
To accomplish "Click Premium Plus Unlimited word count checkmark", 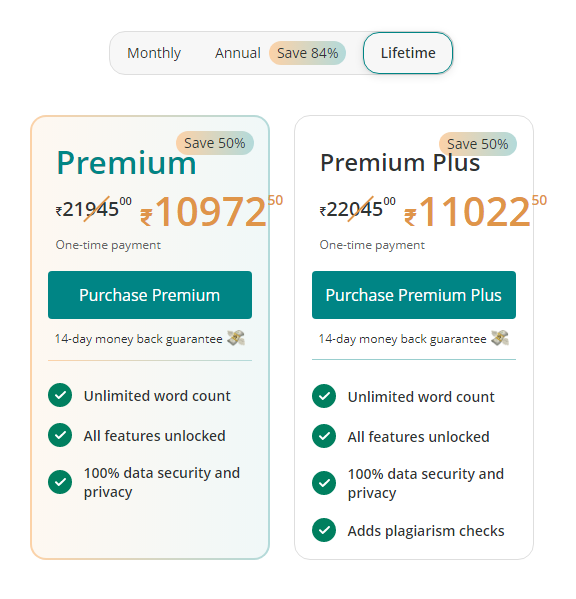I will pos(324,396).
